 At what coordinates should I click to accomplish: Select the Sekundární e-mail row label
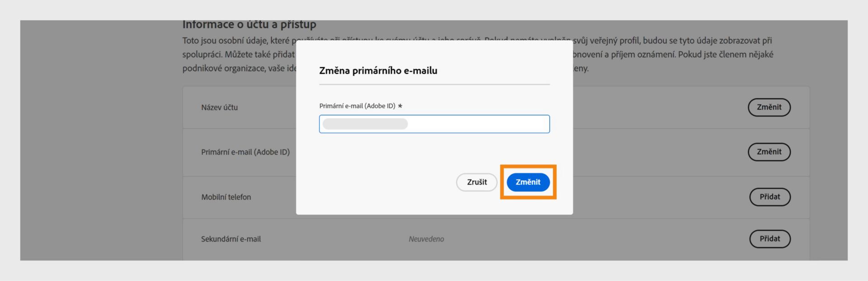pos(231,239)
